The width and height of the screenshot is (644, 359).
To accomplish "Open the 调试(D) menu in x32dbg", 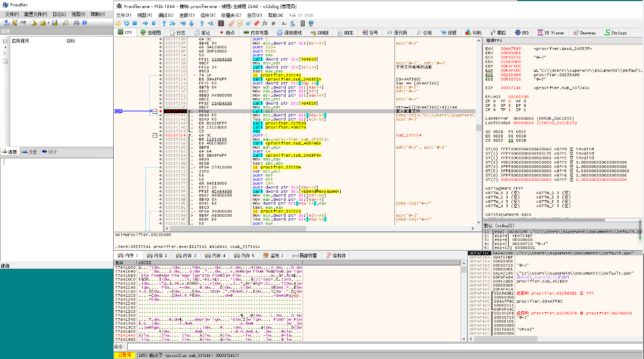I will (x=166, y=15).
